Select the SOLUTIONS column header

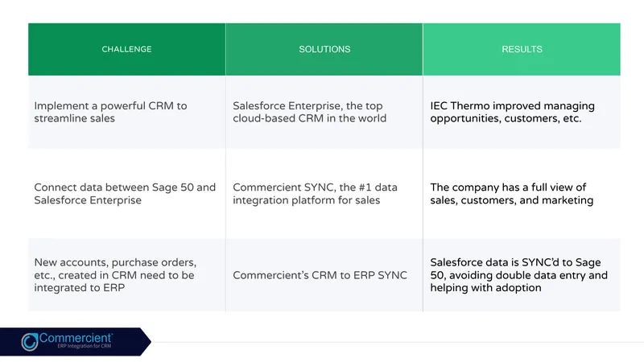(x=324, y=49)
